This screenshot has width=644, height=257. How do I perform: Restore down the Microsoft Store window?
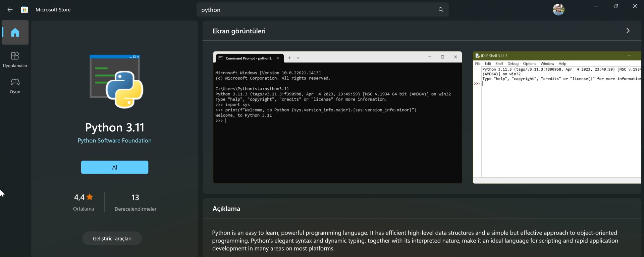[616, 6]
